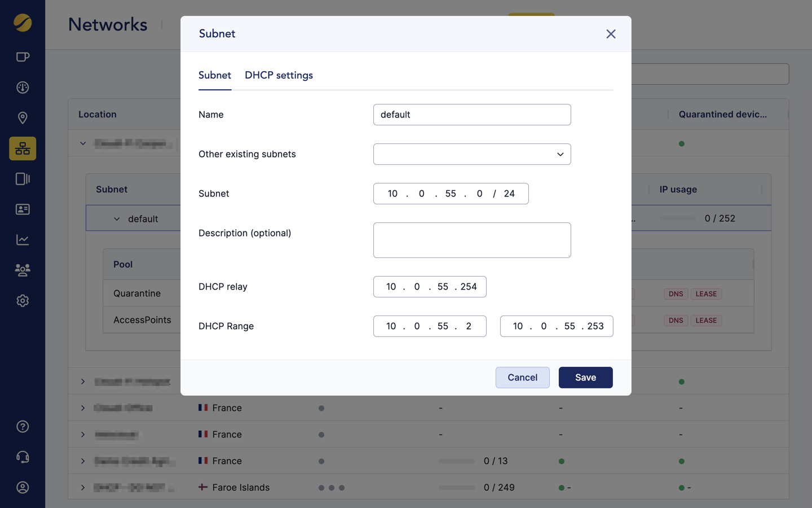Viewport: 812px width, 508px height.
Task: Open the dashboard gauge icon in sidebar
Action: point(23,87)
